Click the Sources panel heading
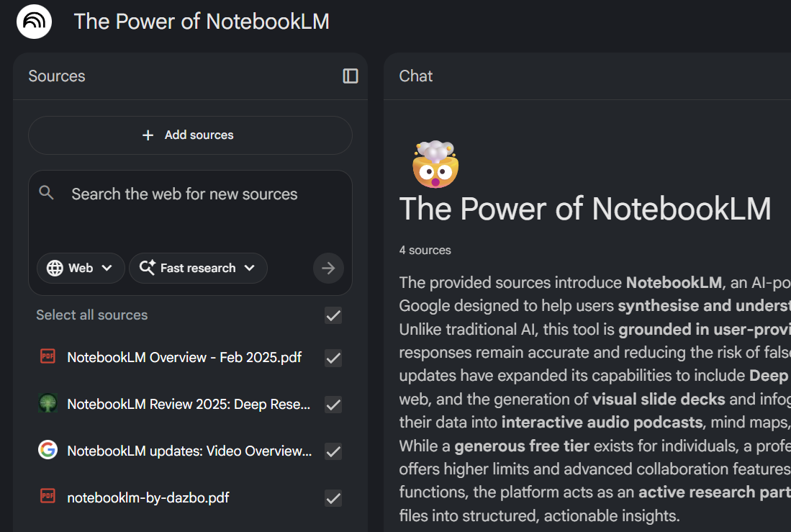The height and width of the screenshot is (532, 791). point(56,76)
